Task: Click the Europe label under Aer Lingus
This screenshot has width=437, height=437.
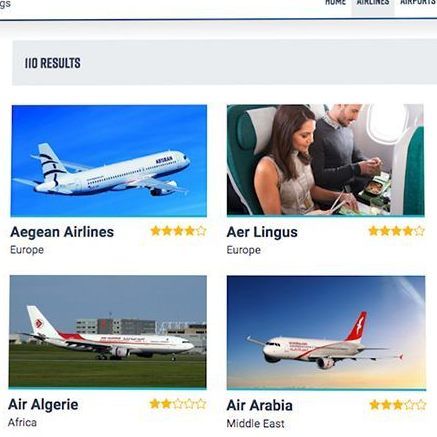Action: click(244, 250)
